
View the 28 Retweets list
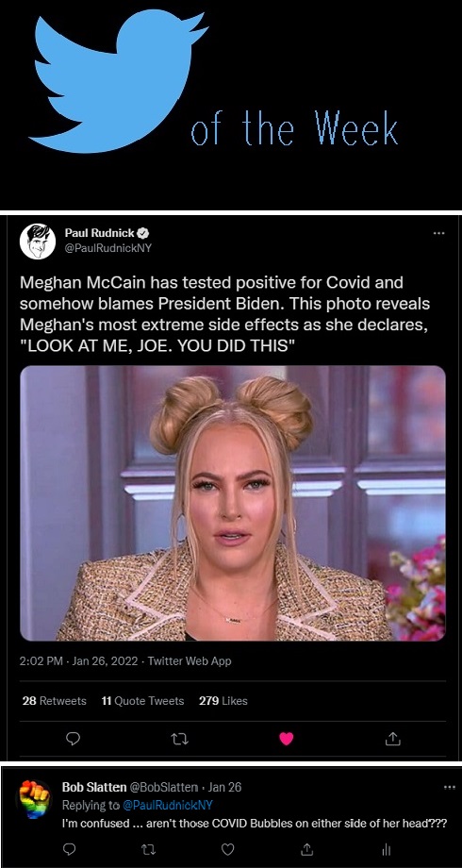55,701
